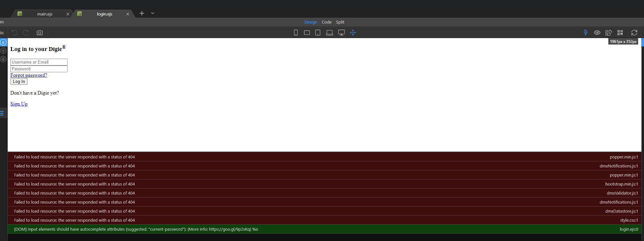Screen dimensions: 644x241
Task: Switch to landscape phone viewport size
Action: (307, 33)
